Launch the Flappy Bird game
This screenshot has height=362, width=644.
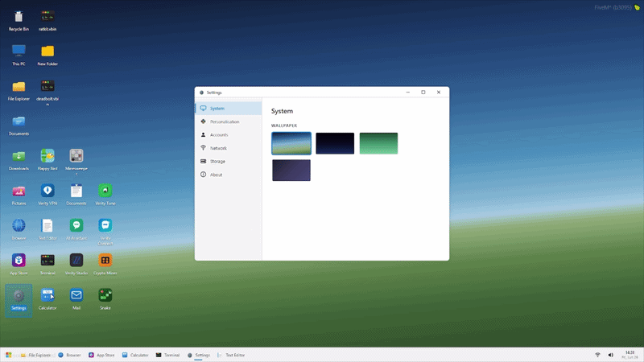click(x=47, y=160)
